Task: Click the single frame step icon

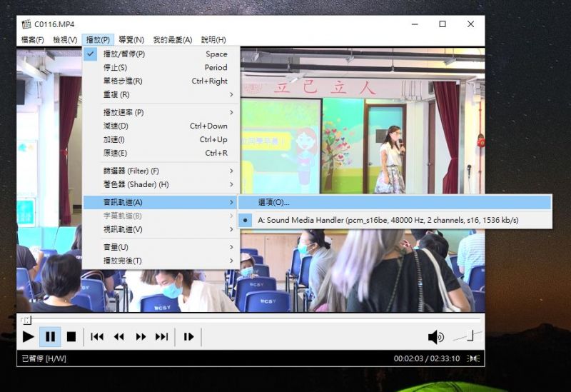Action: (188, 336)
